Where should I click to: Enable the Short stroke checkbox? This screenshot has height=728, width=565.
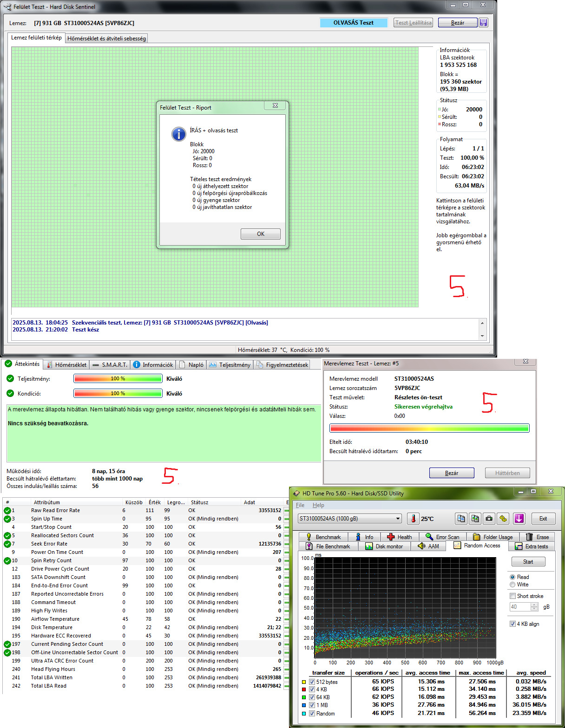pos(512,596)
